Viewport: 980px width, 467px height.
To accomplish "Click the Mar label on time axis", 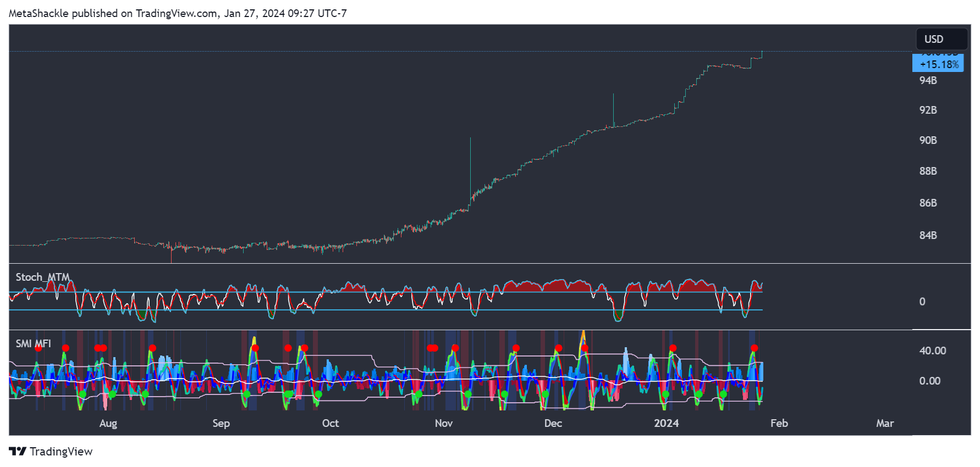I will pos(885,423).
